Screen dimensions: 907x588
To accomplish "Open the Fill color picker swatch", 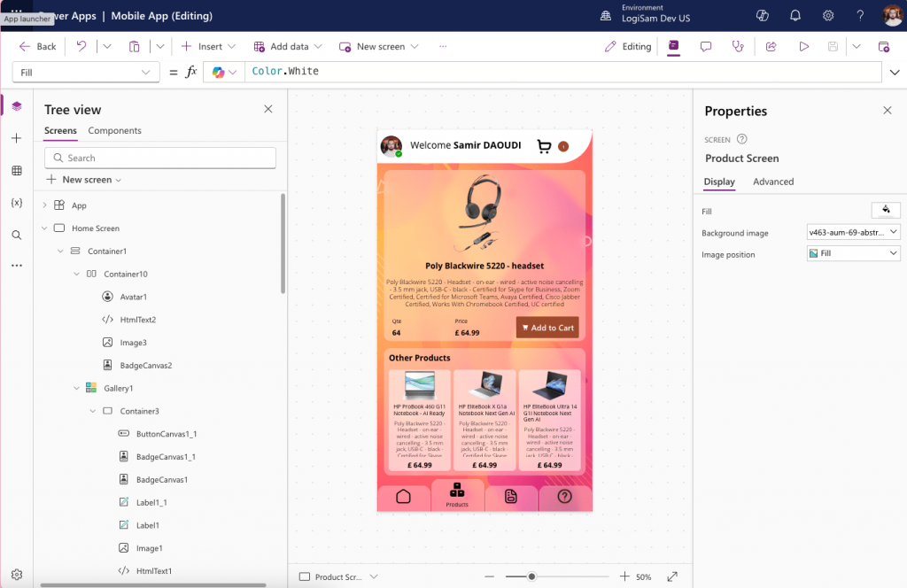I will (886, 211).
